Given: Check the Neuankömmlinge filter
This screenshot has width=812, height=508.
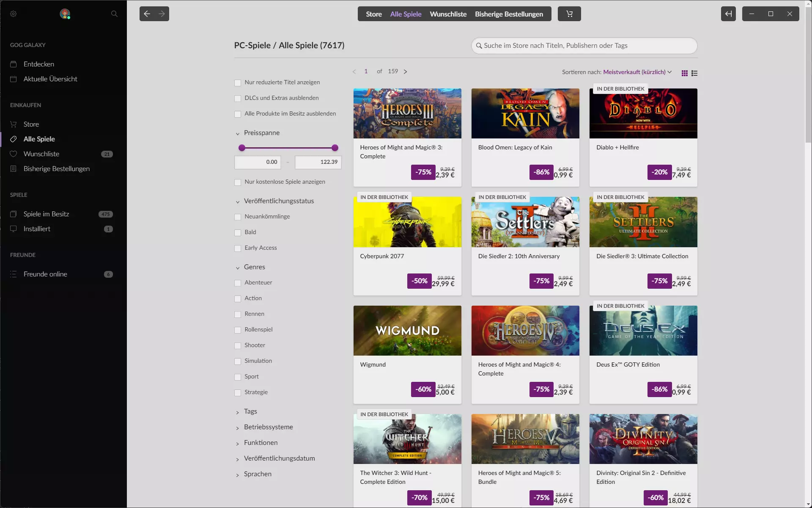Looking at the screenshot, I should coord(238,217).
